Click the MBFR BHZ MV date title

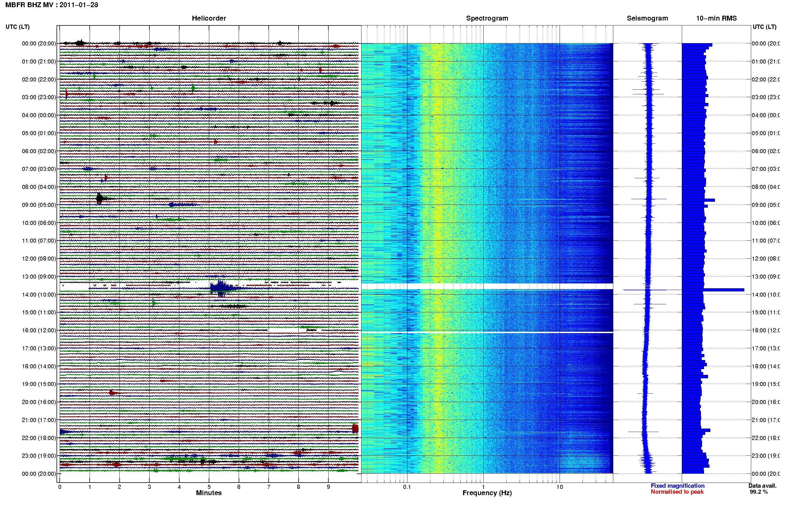tap(52, 5)
